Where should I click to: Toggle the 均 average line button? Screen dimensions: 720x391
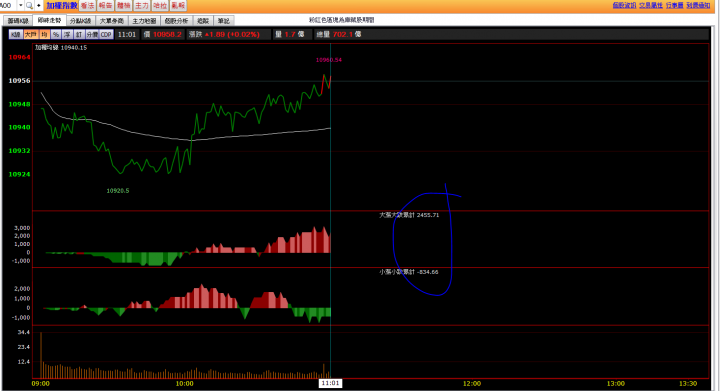coord(45,34)
